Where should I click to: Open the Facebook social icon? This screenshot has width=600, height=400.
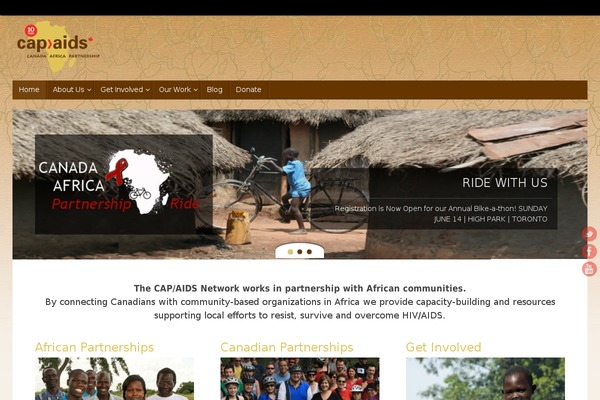pyautogui.click(x=589, y=251)
